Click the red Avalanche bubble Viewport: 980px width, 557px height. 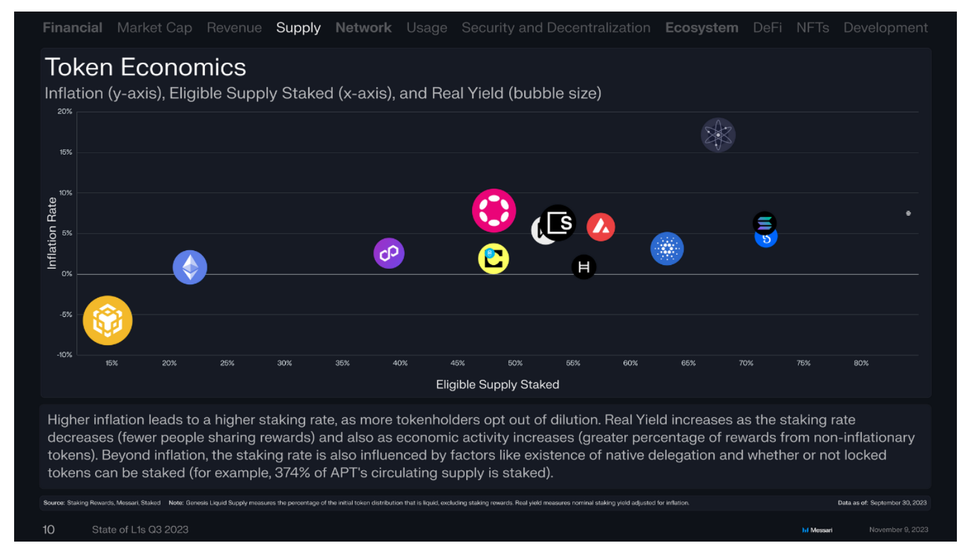click(x=601, y=227)
